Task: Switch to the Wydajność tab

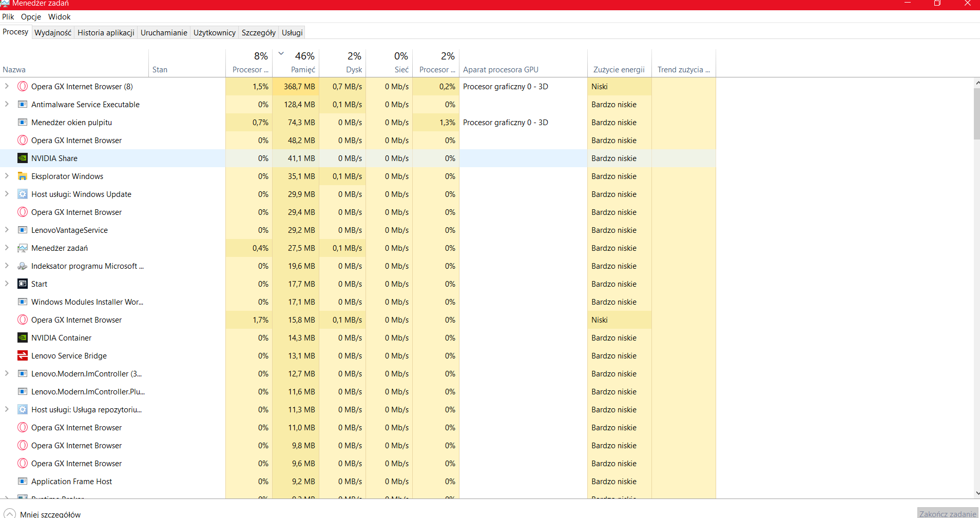Action: point(53,33)
